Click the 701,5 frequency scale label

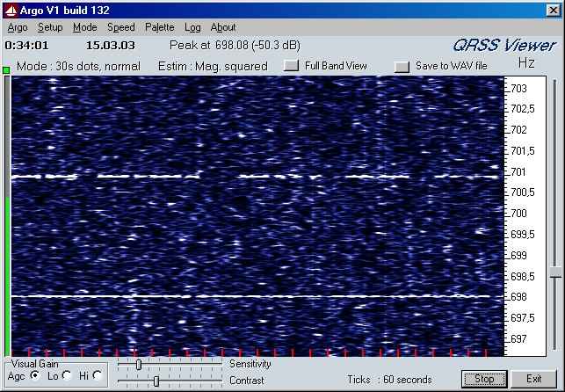click(x=523, y=151)
